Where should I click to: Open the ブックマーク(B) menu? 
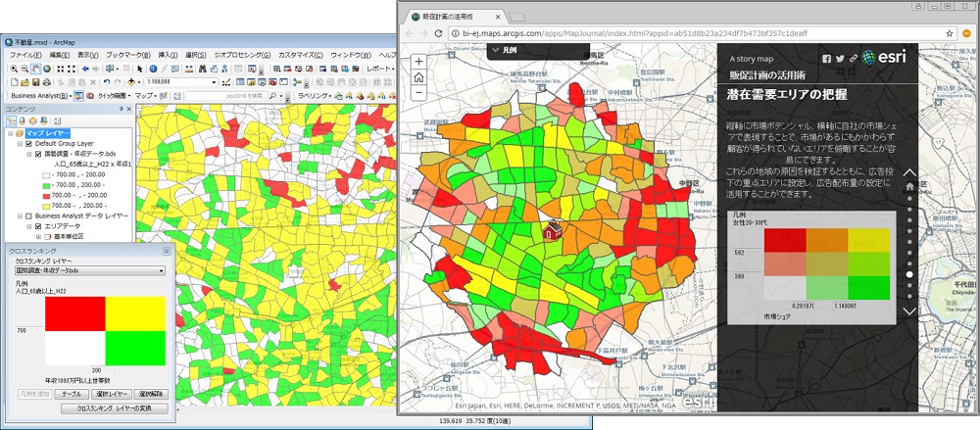tap(128, 55)
